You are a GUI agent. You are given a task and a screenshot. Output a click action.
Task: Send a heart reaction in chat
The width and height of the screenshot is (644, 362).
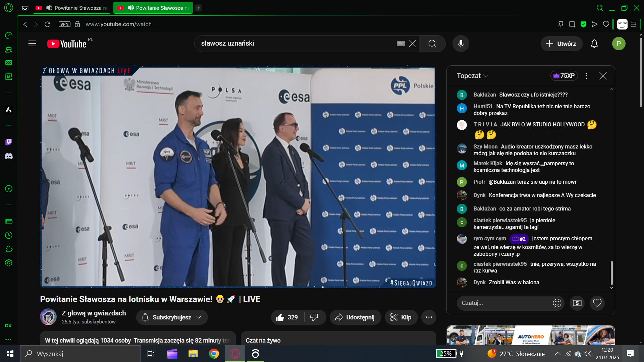pyautogui.click(x=597, y=303)
